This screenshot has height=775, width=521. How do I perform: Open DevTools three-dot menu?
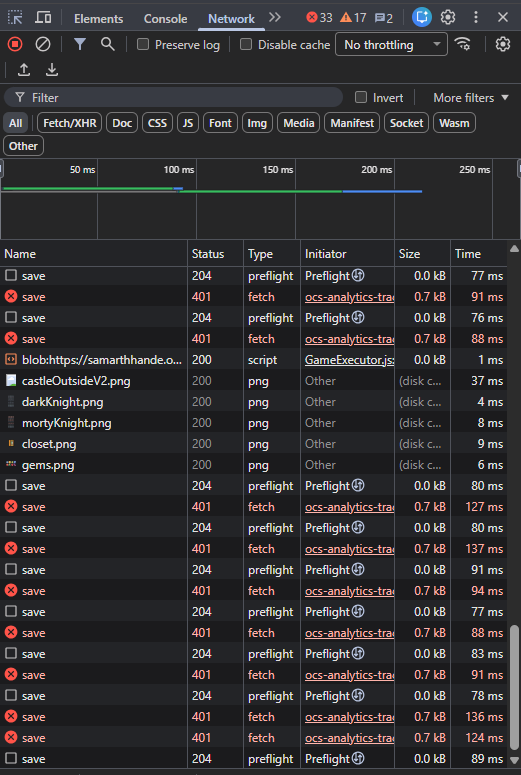point(476,18)
